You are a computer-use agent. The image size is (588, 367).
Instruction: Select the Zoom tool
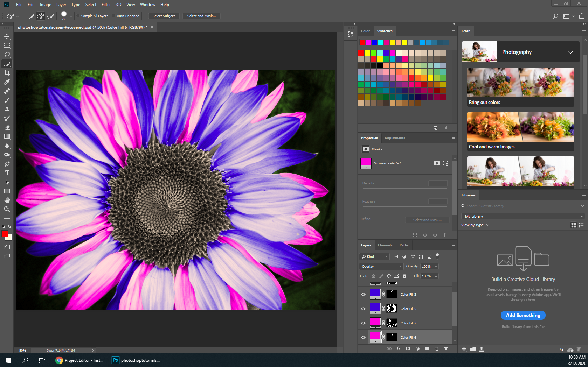tap(7, 209)
